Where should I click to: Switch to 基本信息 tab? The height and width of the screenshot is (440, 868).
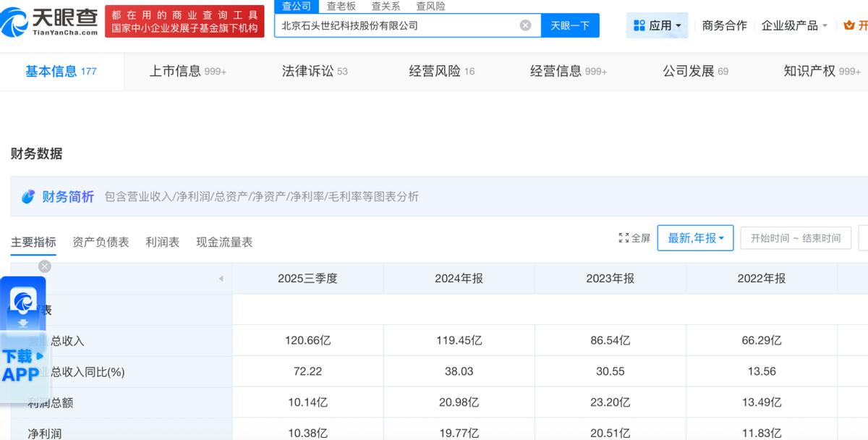tap(61, 71)
